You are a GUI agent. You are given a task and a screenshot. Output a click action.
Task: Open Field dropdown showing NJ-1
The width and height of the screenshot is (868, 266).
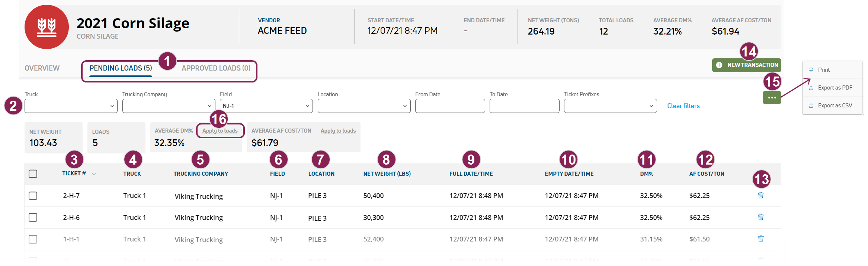pos(266,106)
